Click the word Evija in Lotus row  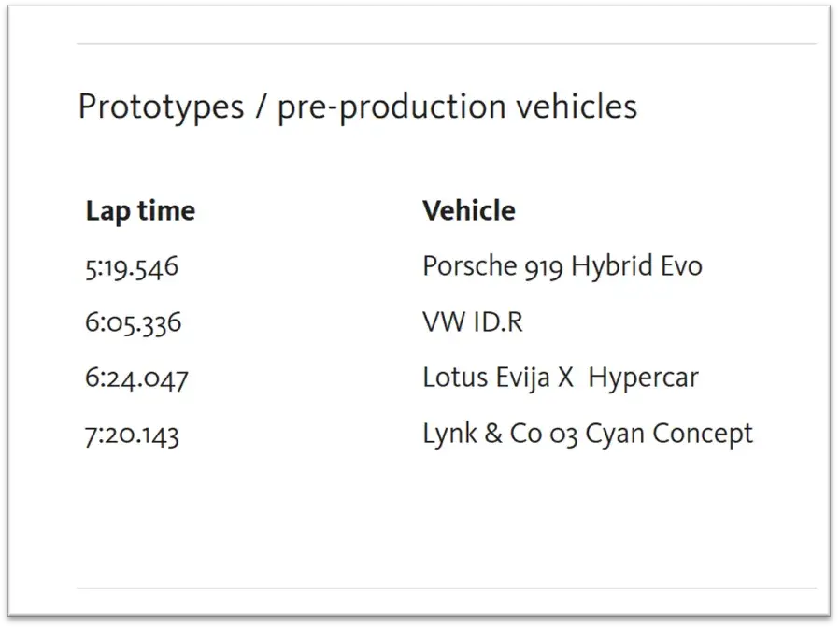click(522, 378)
